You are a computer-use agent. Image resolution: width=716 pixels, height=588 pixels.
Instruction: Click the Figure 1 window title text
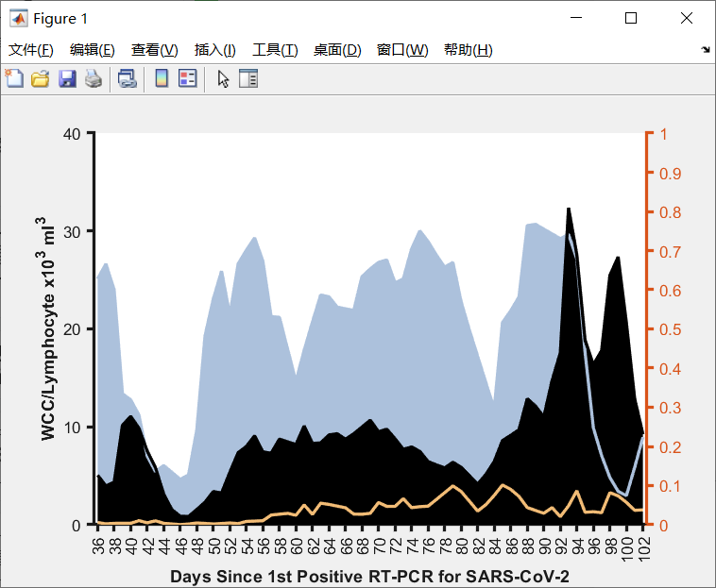(60, 19)
